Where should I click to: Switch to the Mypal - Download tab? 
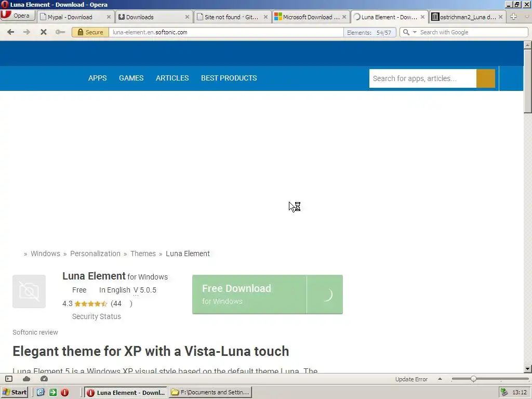pyautogui.click(x=70, y=17)
